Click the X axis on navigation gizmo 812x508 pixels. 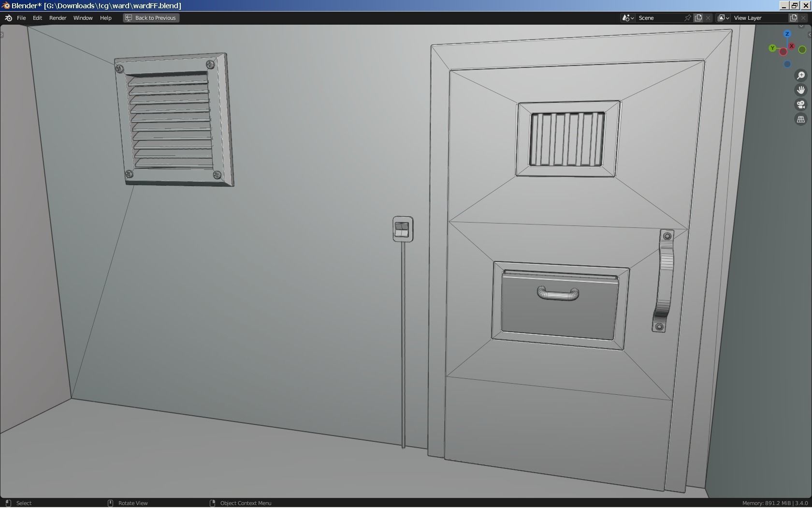pos(792,46)
